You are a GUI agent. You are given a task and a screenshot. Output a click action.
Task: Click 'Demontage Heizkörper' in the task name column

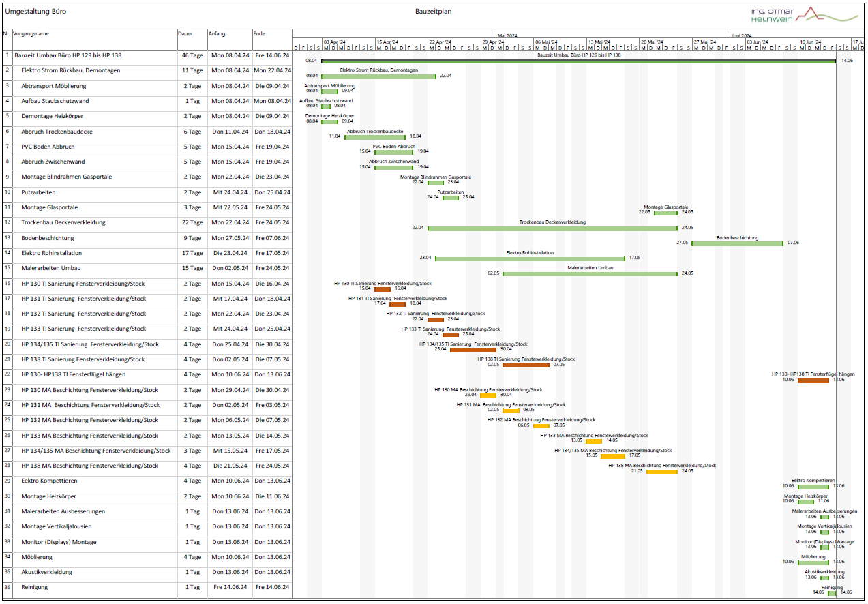tap(52, 116)
